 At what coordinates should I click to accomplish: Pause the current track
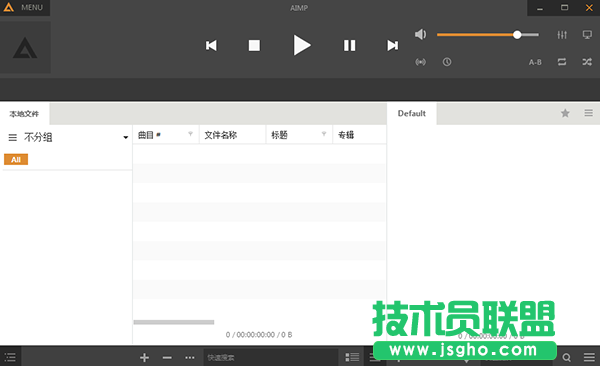click(349, 46)
